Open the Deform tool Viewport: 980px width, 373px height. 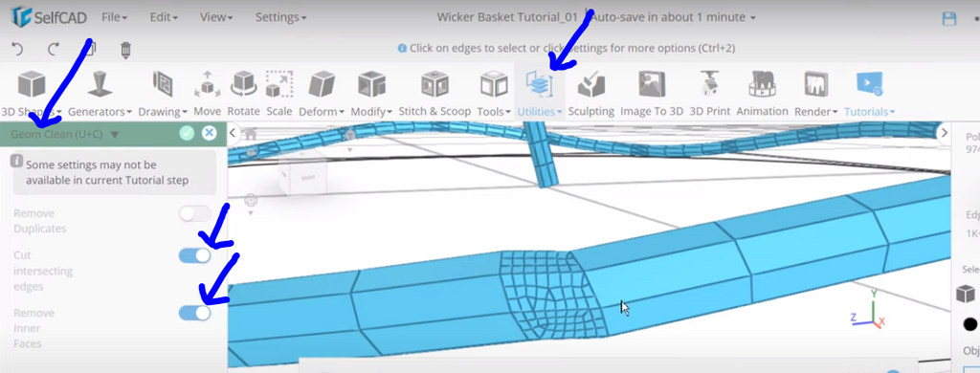(322, 94)
